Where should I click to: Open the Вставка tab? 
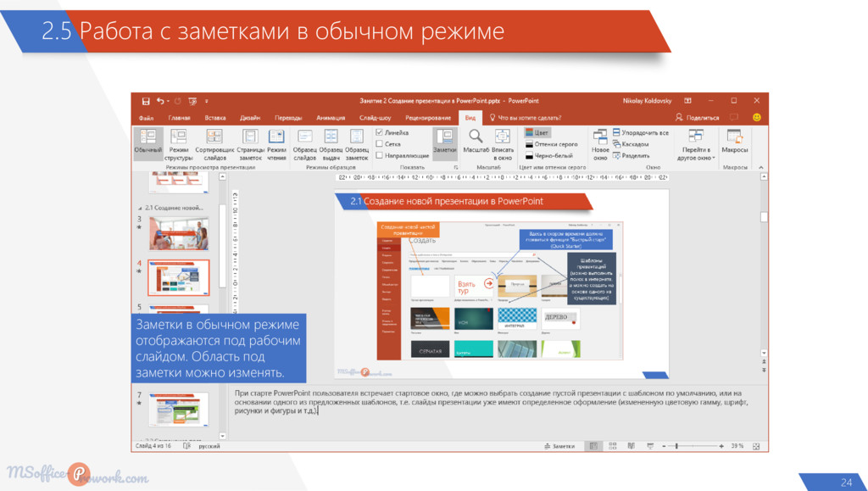214,118
